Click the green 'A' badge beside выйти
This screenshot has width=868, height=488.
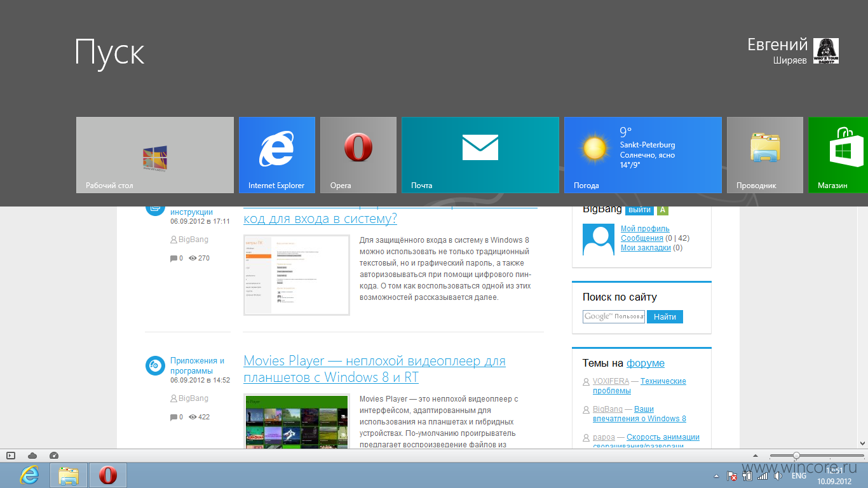[x=663, y=210]
